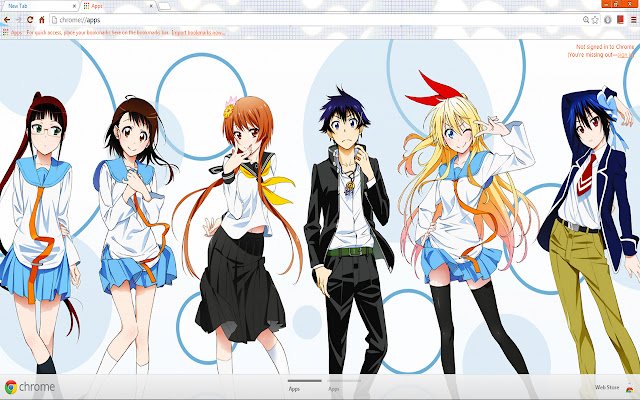Click the Forward navigation arrow
Screen dimensions: 640x400
tap(18, 20)
